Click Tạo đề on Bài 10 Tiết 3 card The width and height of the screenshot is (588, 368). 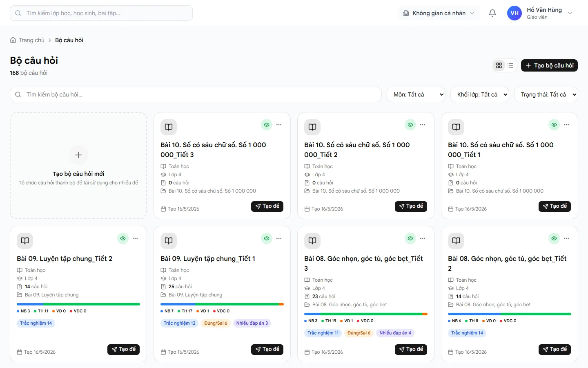[267, 206]
